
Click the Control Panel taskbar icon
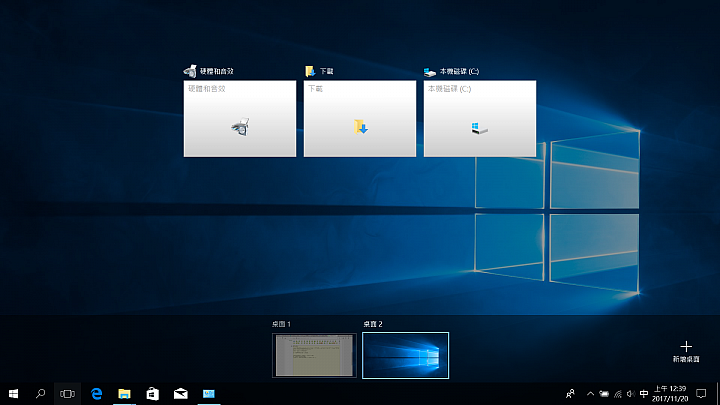tap(209, 394)
